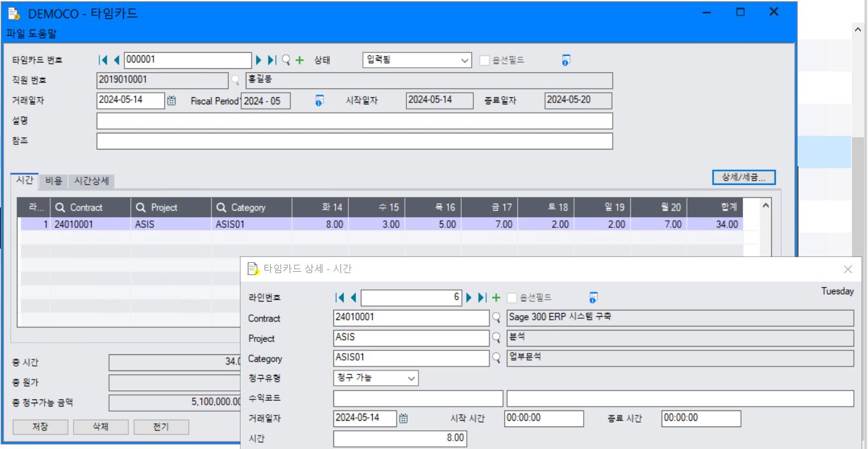Select the 화 14 cell value 8.00
Image resolution: width=868 pixels, height=449 pixels.
(320, 224)
